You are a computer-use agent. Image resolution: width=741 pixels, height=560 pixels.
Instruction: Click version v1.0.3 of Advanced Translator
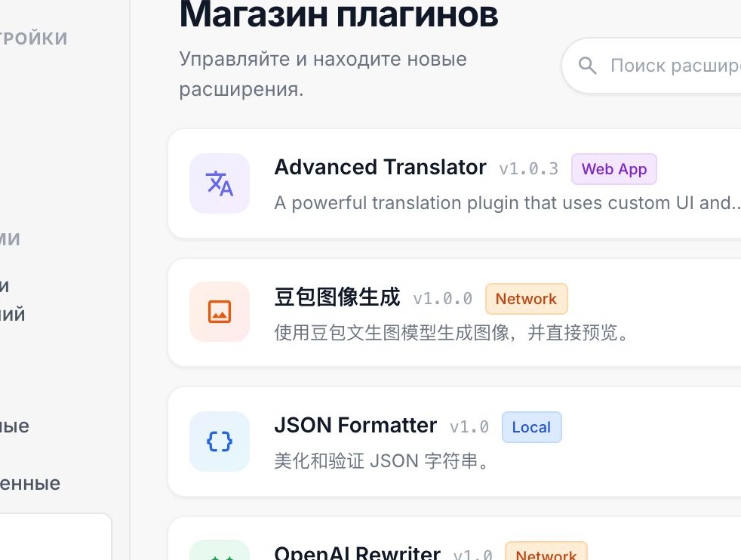pos(528,169)
